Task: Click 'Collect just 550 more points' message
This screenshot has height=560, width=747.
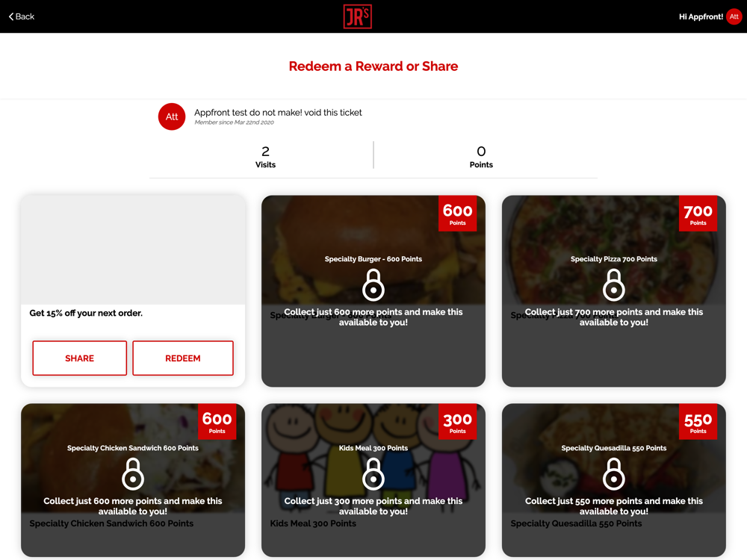Action: coord(613,506)
